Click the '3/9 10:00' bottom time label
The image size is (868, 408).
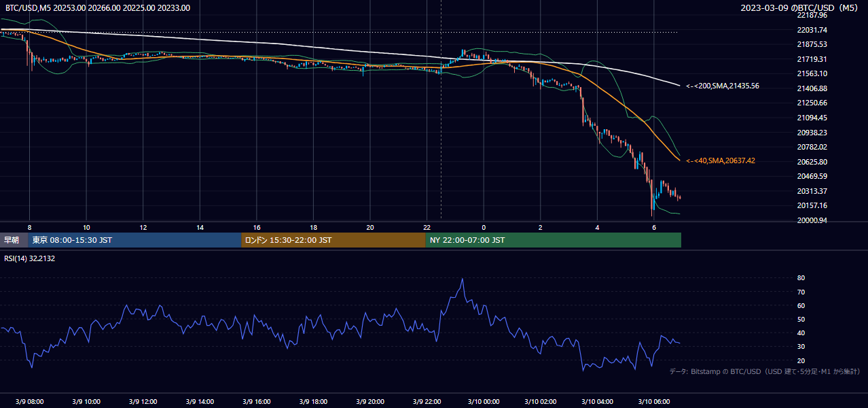pyautogui.click(x=86, y=402)
